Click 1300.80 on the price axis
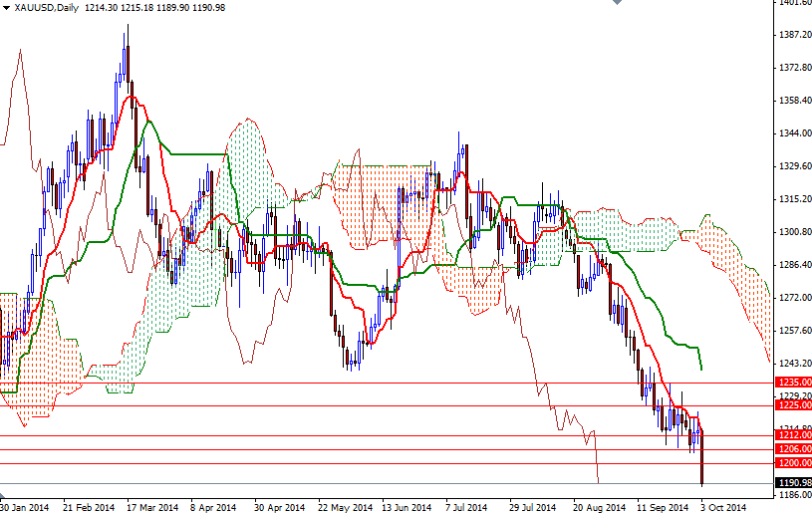The width and height of the screenshot is (812, 514). (x=794, y=232)
